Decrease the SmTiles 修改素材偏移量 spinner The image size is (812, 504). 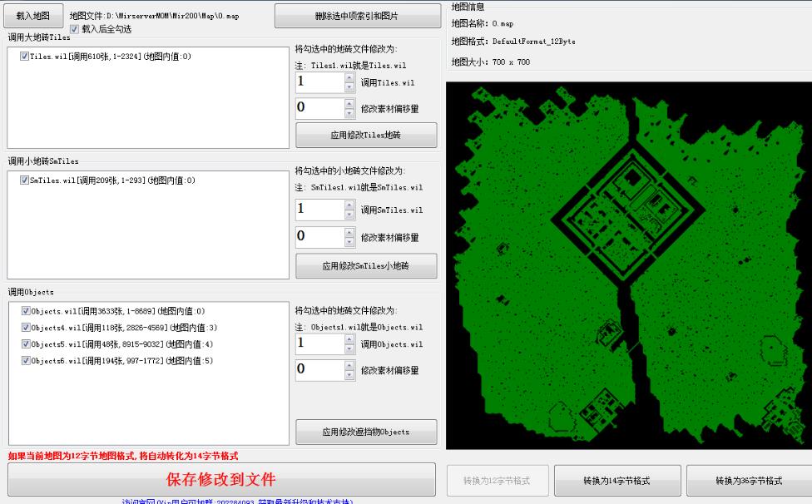click(349, 242)
